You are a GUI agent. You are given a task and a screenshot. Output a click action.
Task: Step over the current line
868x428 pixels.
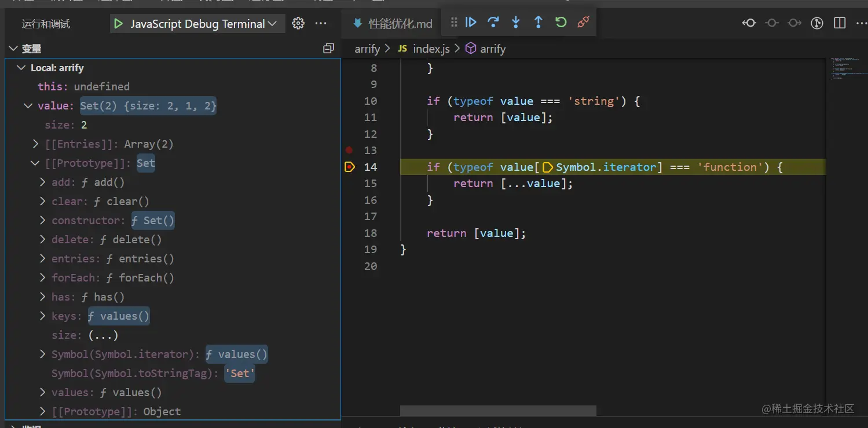coord(493,22)
